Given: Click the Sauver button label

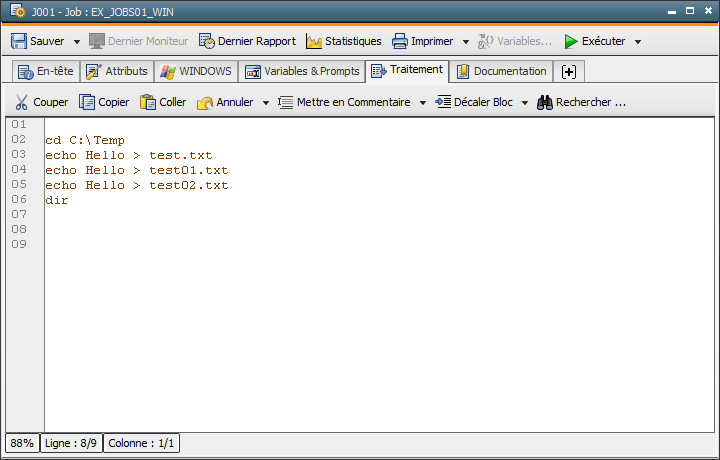Looking at the screenshot, I should point(47,41).
